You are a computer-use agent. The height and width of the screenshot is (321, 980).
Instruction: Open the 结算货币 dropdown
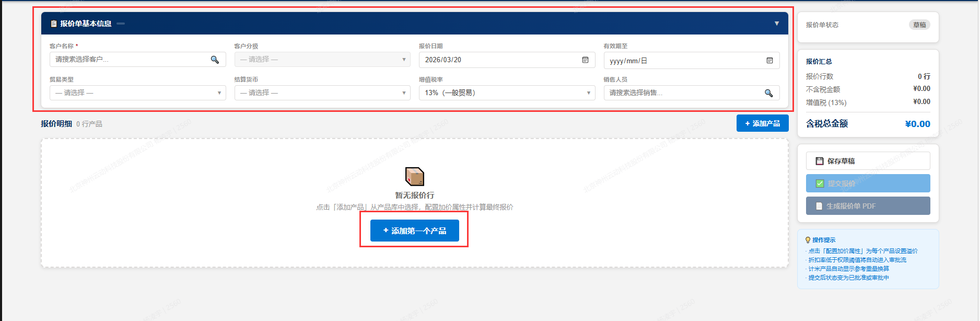(322, 93)
